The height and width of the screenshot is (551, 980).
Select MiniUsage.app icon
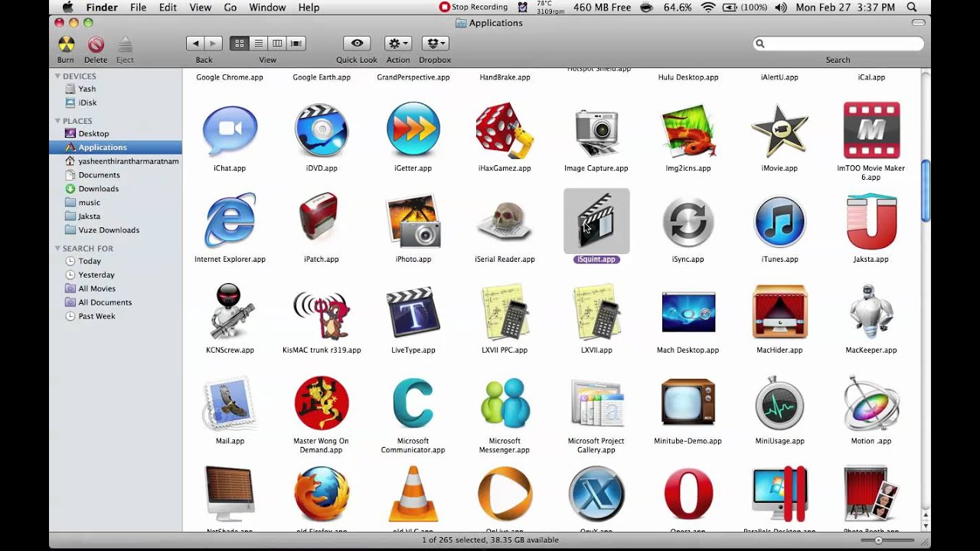(779, 403)
